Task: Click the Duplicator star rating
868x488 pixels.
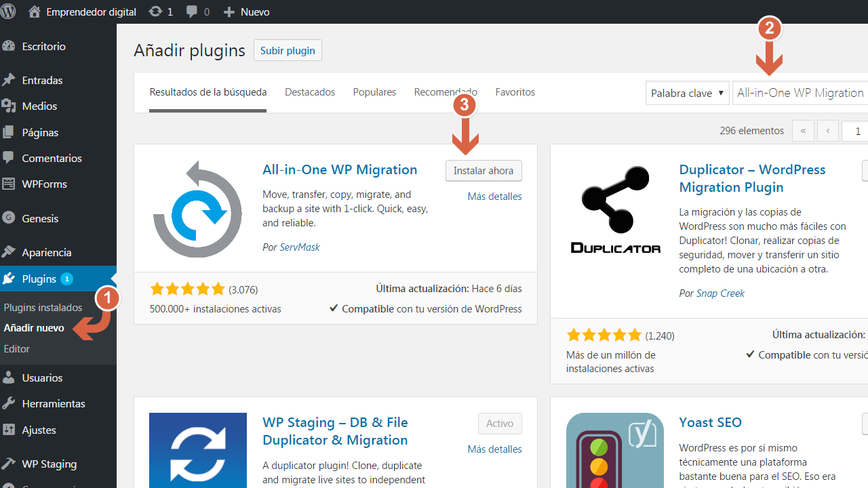Action: 604,335
